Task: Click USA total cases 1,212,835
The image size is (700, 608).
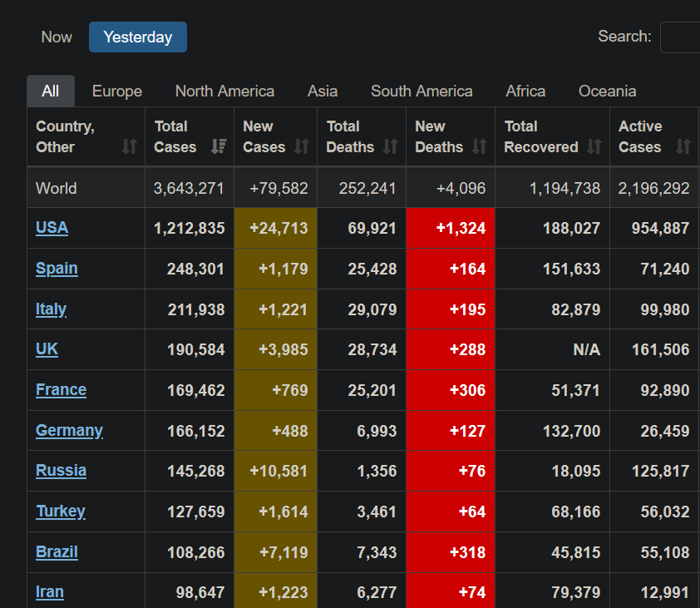Action: coord(190,228)
